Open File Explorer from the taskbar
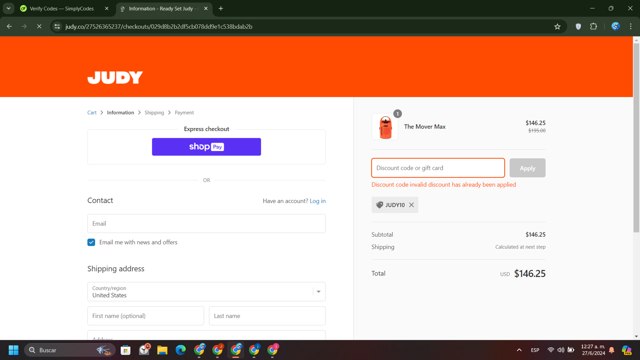 pyautogui.click(x=162, y=350)
